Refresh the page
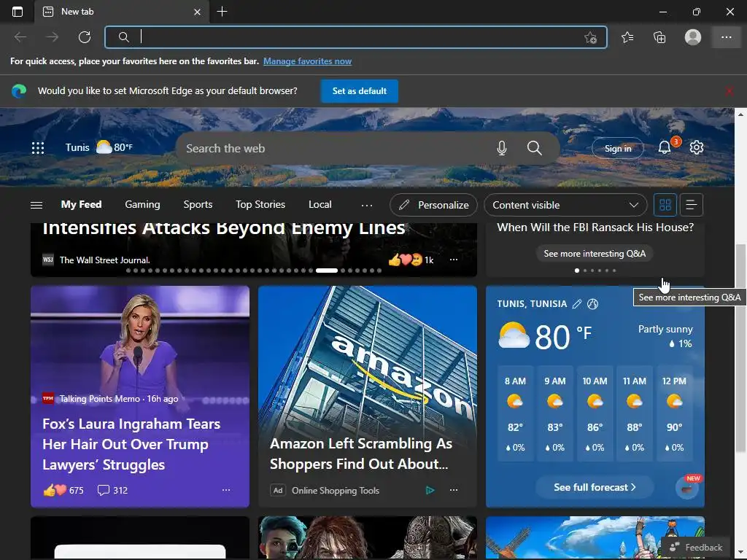 [85, 37]
